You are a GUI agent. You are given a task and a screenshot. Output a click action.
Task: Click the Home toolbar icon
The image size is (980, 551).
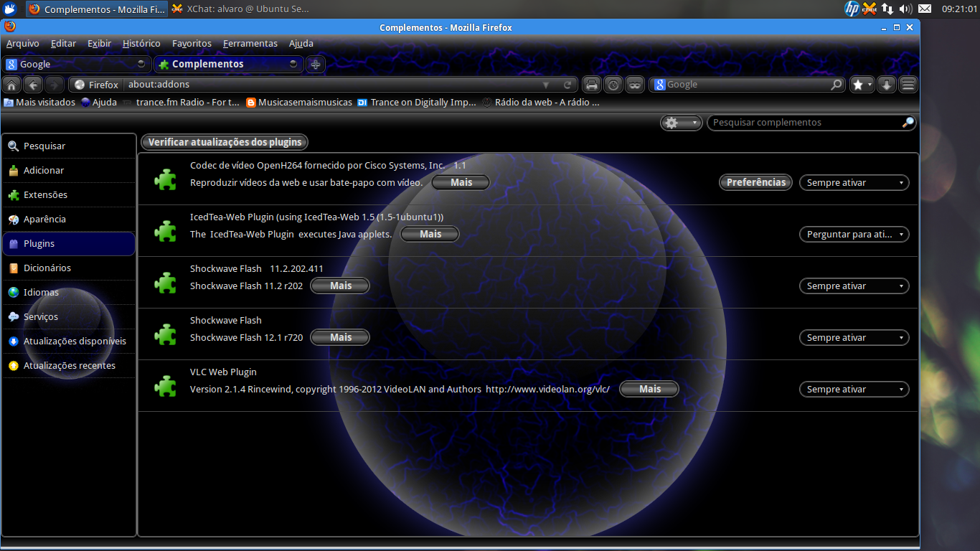coord(11,85)
